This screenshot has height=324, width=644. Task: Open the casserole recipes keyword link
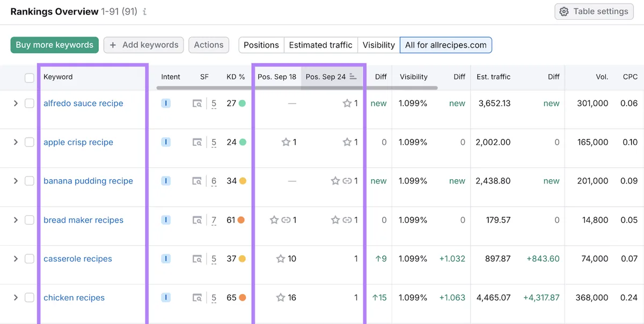tap(78, 259)
